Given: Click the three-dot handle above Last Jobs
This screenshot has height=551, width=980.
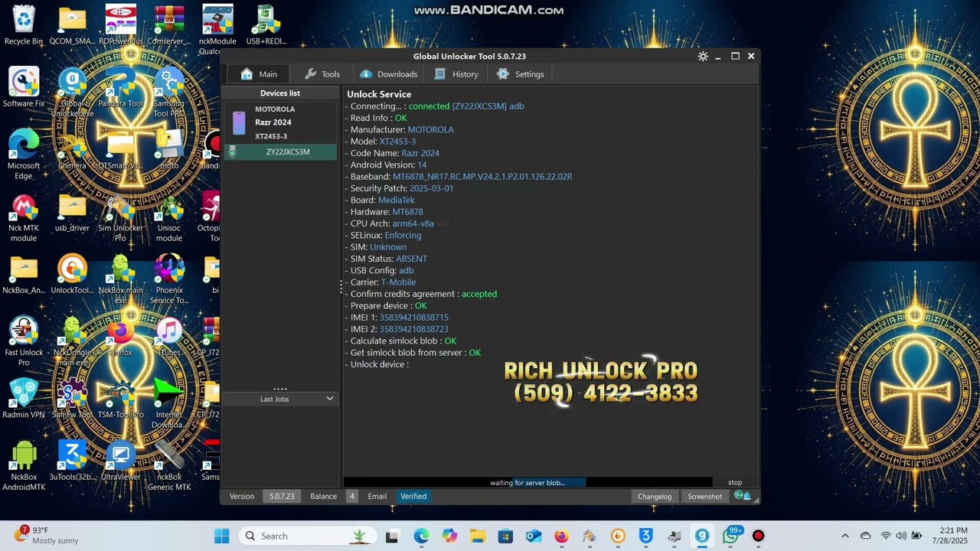Looking at the screenshot, I should click(x=279, y=389).
